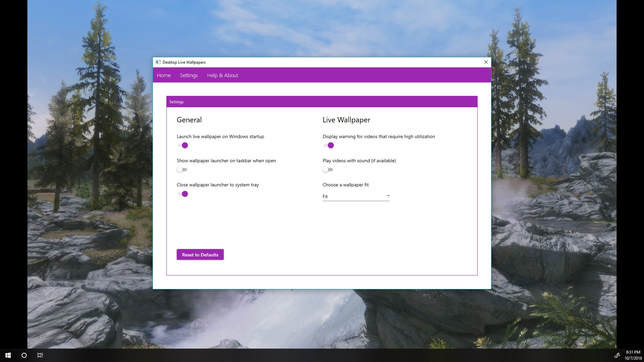Click the Desktop Live Wallpapers app icon

pyautogui.click(x=158, y=62)
